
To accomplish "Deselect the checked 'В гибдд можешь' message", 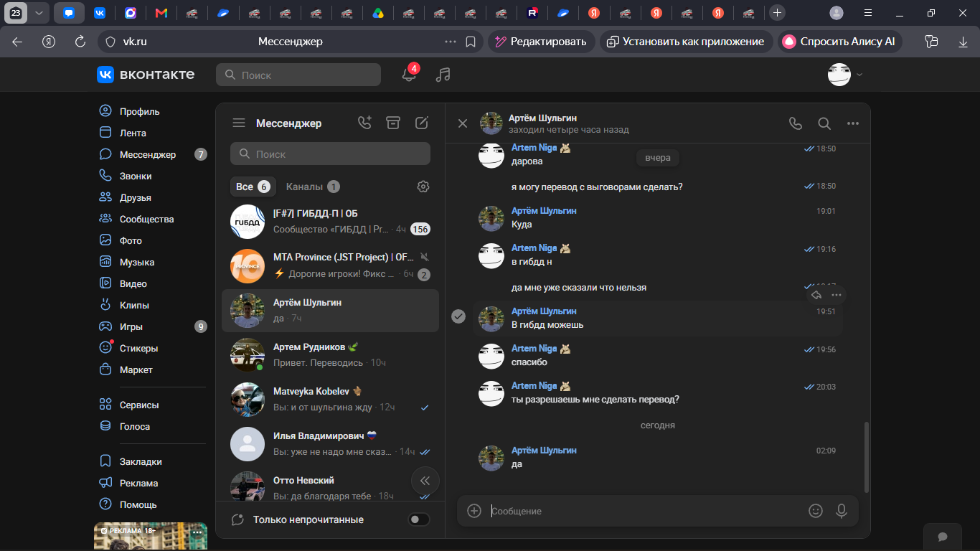I will click(x=458, y=316).
